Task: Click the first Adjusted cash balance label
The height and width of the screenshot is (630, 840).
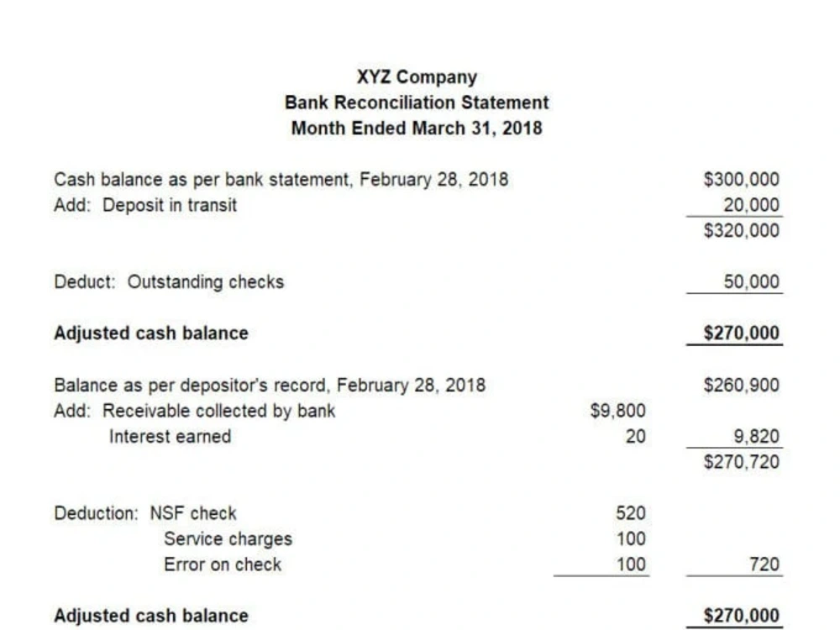Action: [x=151, y=333]
